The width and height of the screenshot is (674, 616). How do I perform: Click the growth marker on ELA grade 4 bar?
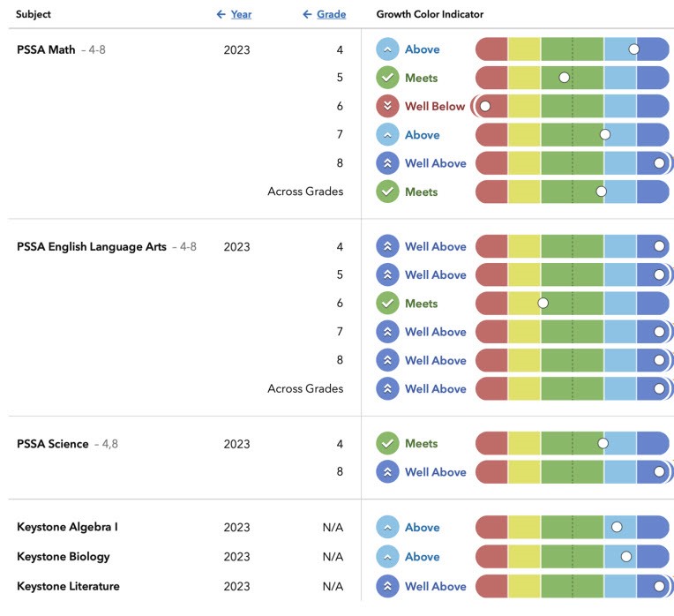click(659, 246)
